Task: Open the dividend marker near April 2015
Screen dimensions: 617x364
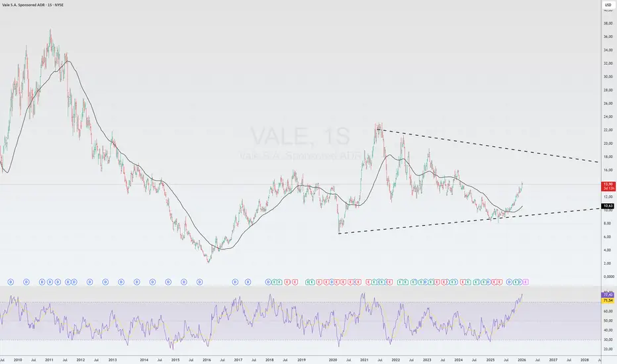Action: (x=184, y=282)
